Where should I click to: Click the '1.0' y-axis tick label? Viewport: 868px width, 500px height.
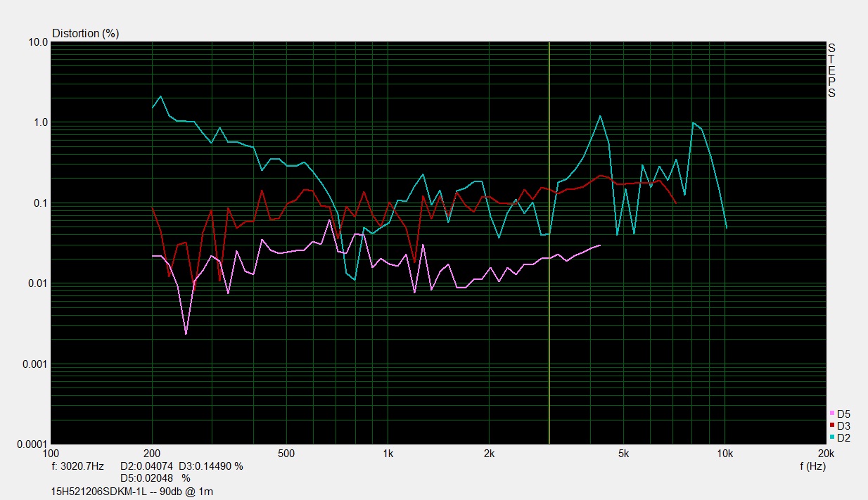click(x=41, y=122)
